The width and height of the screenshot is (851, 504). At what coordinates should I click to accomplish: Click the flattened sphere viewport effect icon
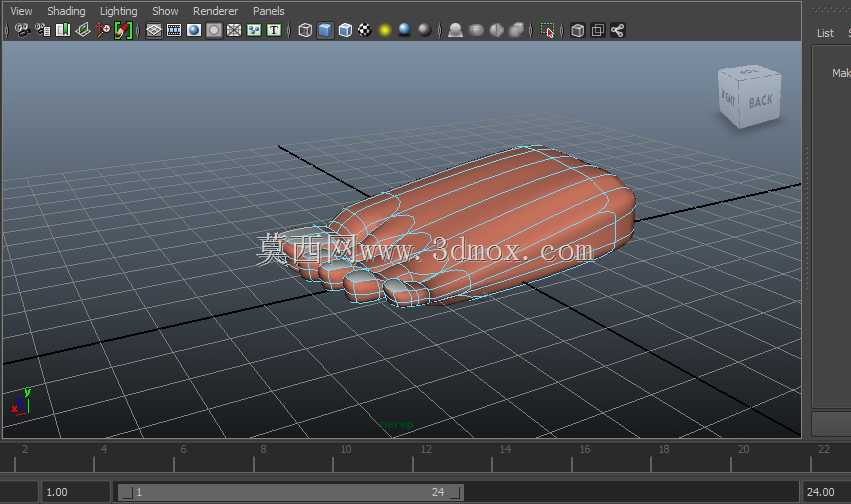coord(476,30)
